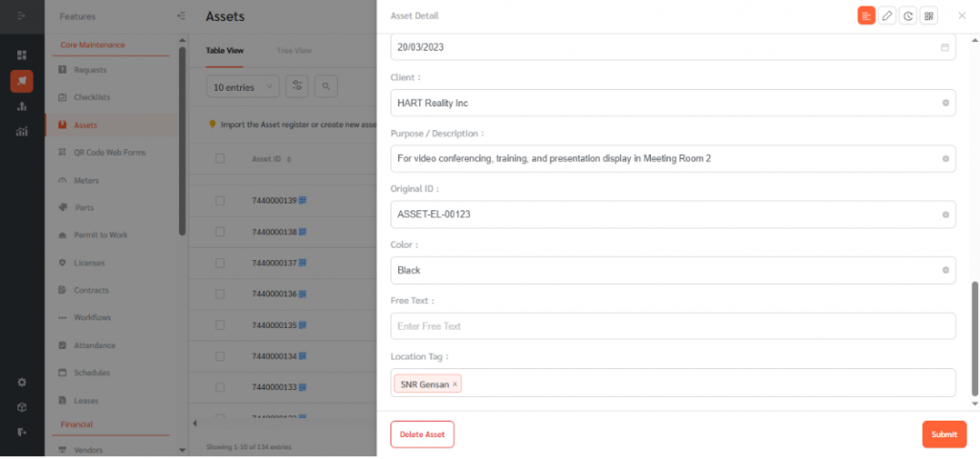Open the 10 entries dropdown
980x459 pixels.
click(x=242, y=87)
